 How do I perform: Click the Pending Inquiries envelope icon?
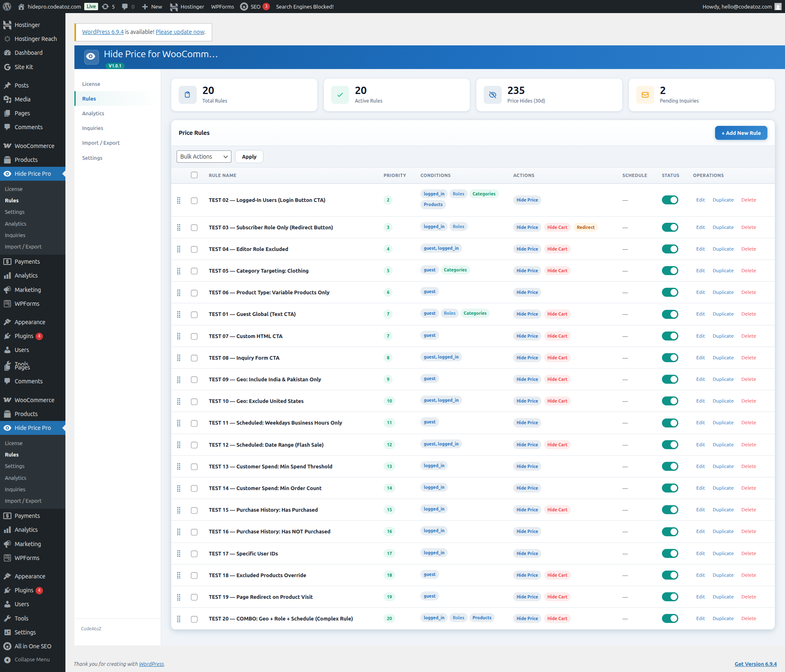click(x=645, y=95)
